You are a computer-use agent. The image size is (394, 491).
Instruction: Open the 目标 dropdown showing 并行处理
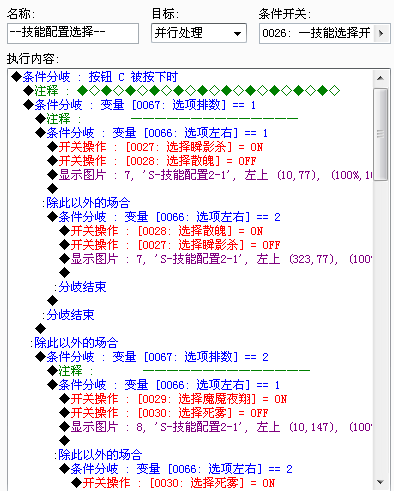pos(199,33)
